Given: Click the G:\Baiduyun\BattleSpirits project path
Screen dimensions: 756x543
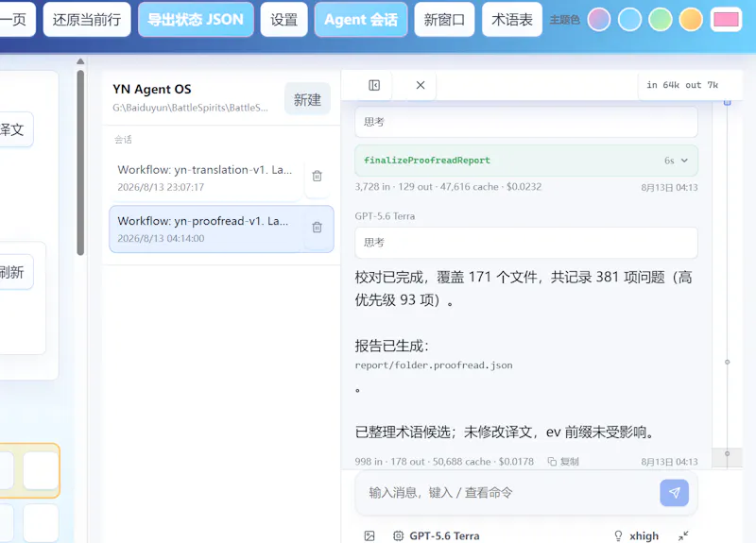Looking at the screenshot, I should [191, 108].
